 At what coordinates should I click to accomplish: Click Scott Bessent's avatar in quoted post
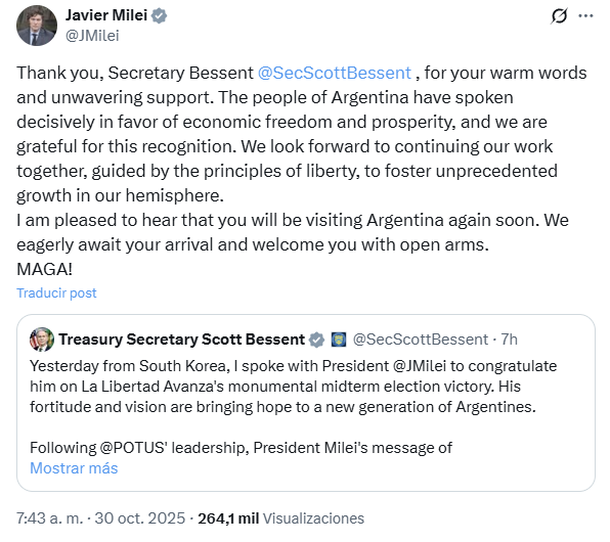41,339
